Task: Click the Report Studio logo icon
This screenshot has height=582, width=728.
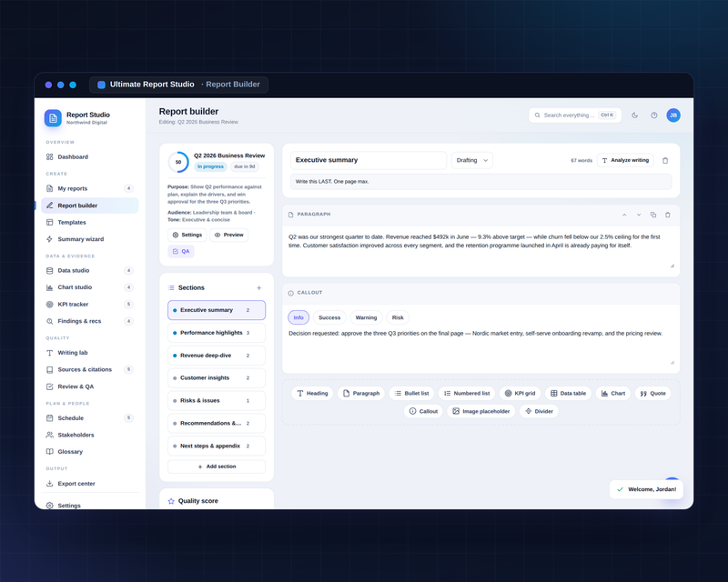Action: pyautogui.click(x=53, y=118)
